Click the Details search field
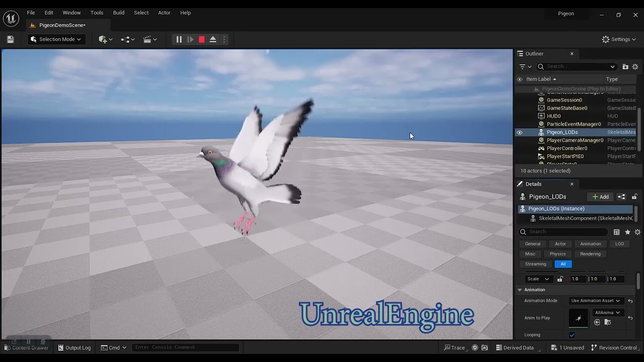The width and height of the screenshot is (644, 362). pyautogui.click(x=563, y=232)
